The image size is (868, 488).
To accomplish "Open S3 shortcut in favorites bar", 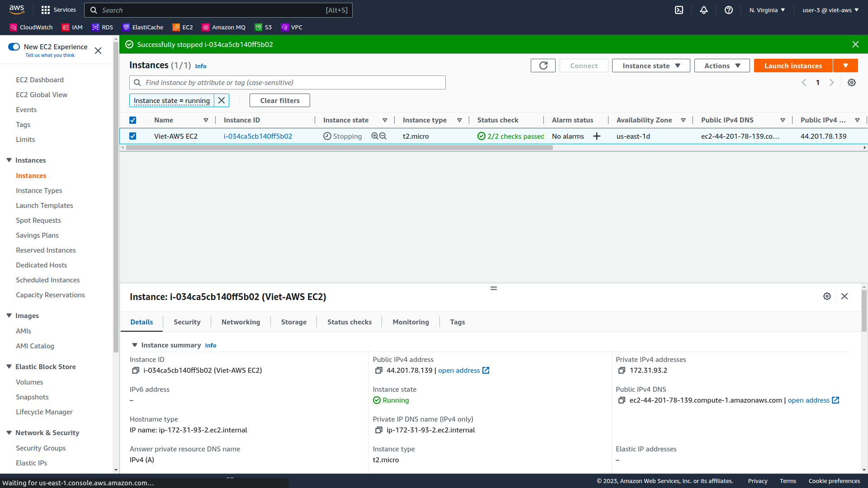I will (263, 27).
